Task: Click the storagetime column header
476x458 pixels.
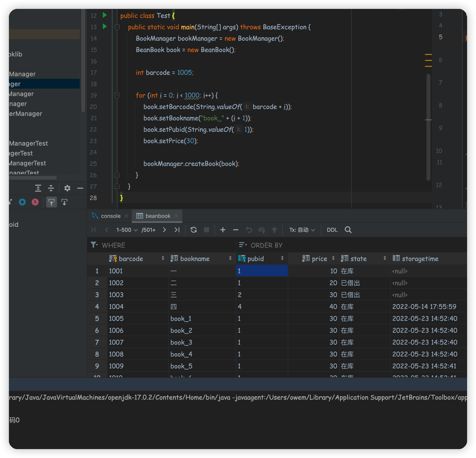Action: pos(429,258)
